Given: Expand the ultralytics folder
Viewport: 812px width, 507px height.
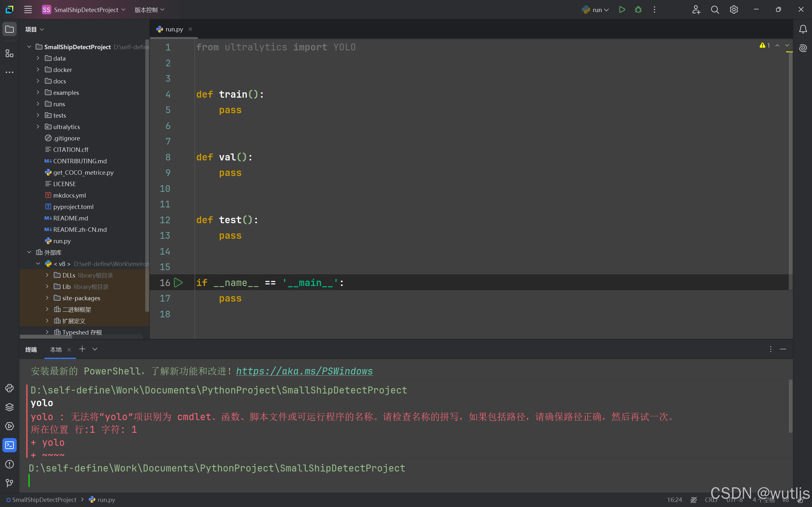Looking at the screenshot, I should (38, 127).
